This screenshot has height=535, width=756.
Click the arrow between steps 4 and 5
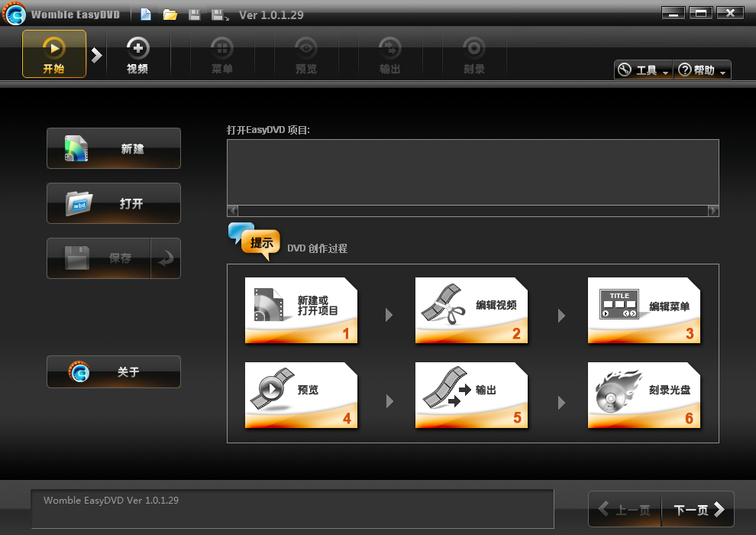pyautogui.click(x=389, y=401)
